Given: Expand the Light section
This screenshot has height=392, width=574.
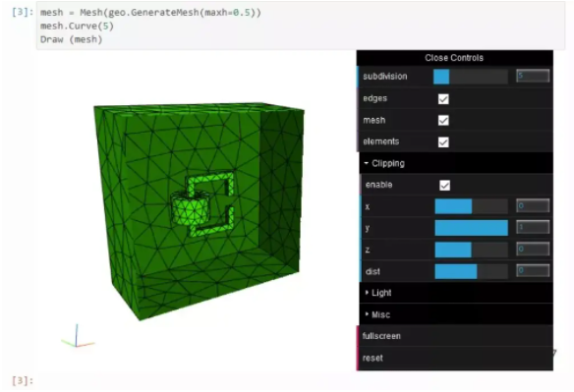Looking at the screenshot, I should [x=456, y=293].
